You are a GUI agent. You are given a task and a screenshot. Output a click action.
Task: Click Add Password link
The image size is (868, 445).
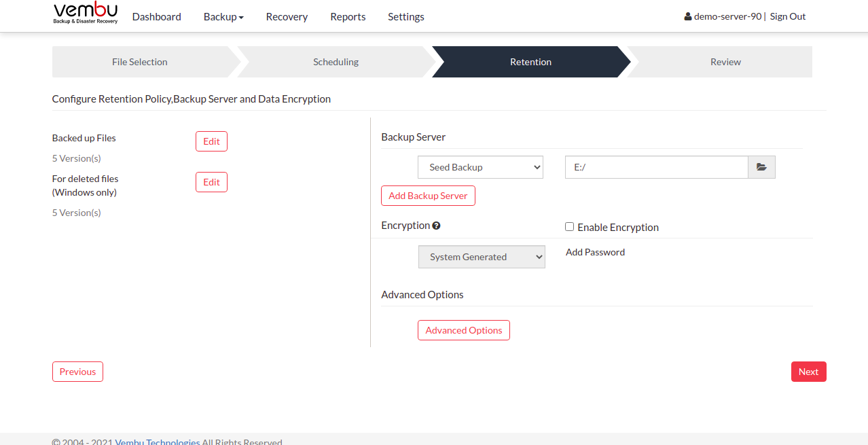(x=595, y=252)
